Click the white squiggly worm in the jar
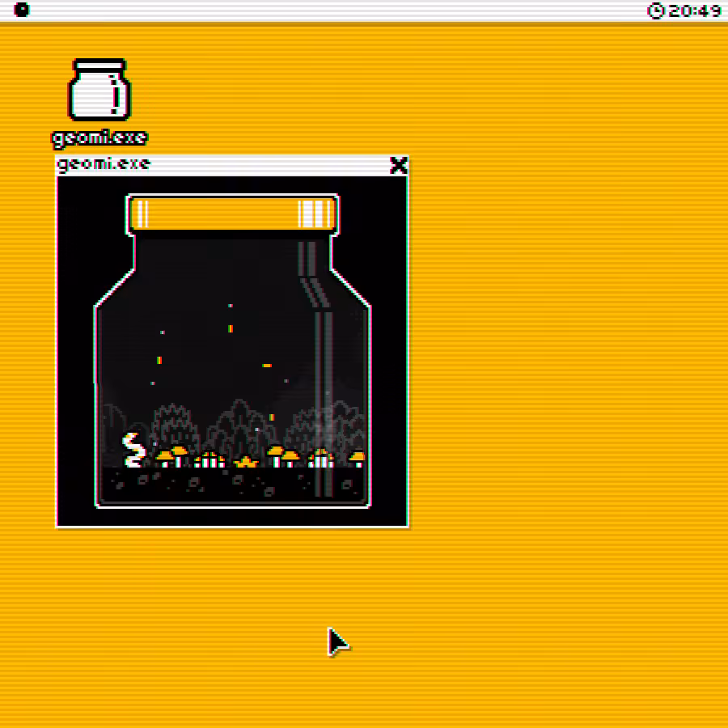The height and width of the screenshot is (728, 728). pyautogui.click(x=133, y=450)
